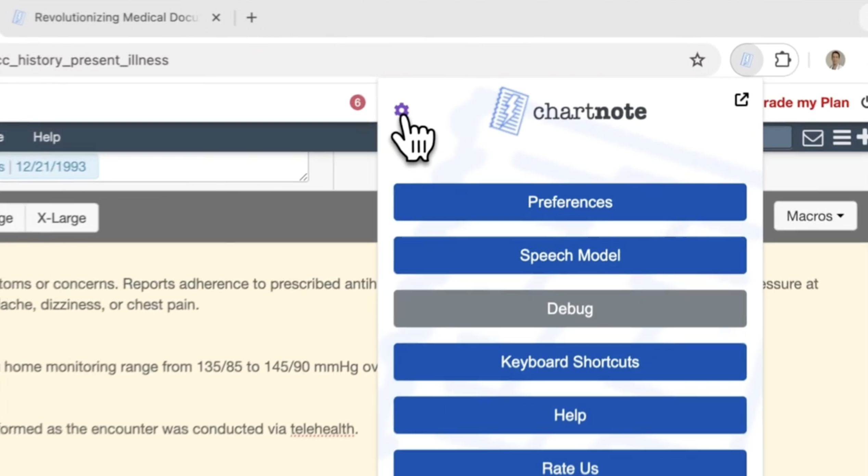Click the Rate Us button
Screen dimensions: 868x476
point(570,463)
